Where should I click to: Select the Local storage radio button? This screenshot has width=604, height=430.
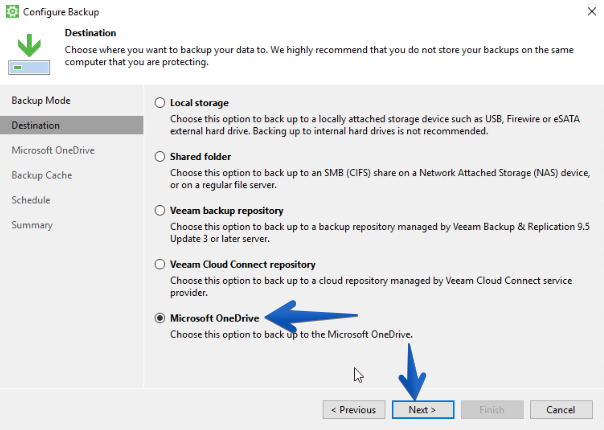click(160, 103)
